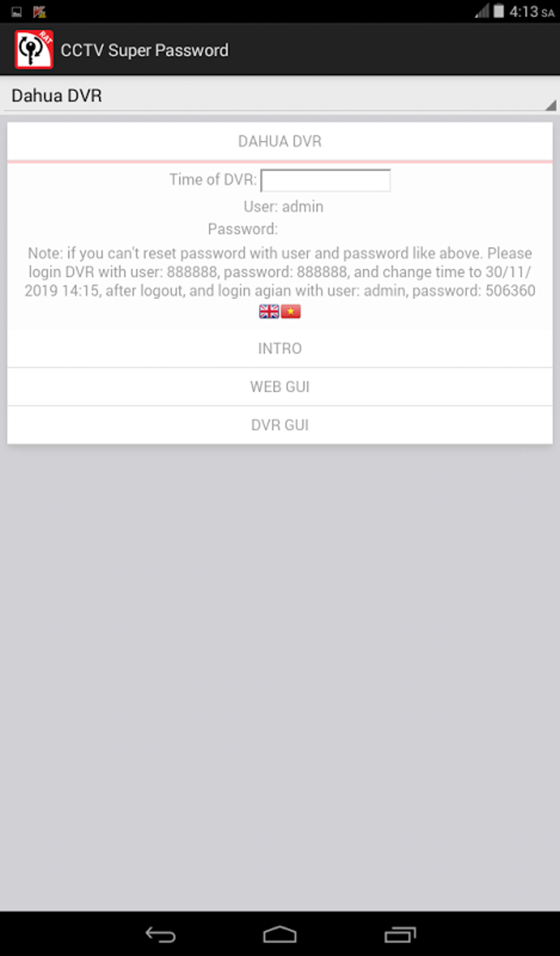Expand the DVR GUI section

tap(280, 425)
